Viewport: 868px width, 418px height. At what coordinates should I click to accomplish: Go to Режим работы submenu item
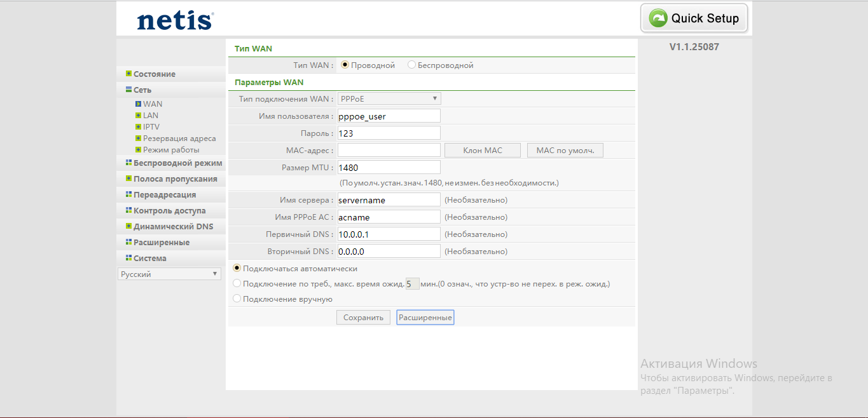171,150
